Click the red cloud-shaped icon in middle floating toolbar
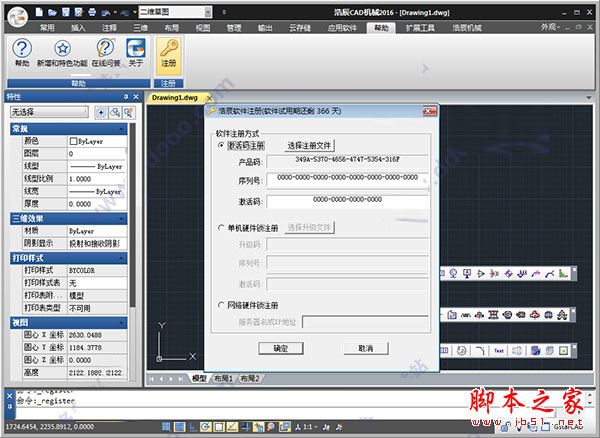This screenshot has width=600, height=438. pos(535,315)
